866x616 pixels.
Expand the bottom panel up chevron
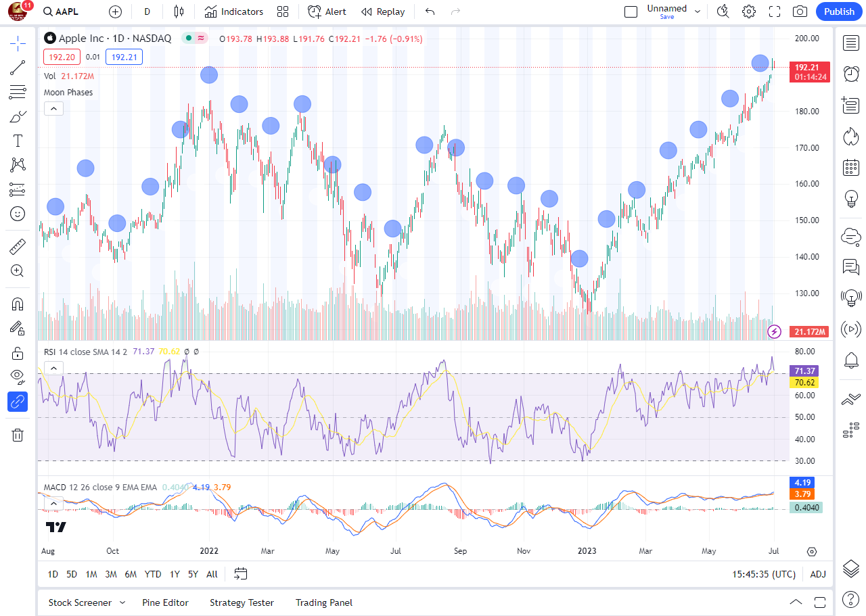(x=796, y=602)
